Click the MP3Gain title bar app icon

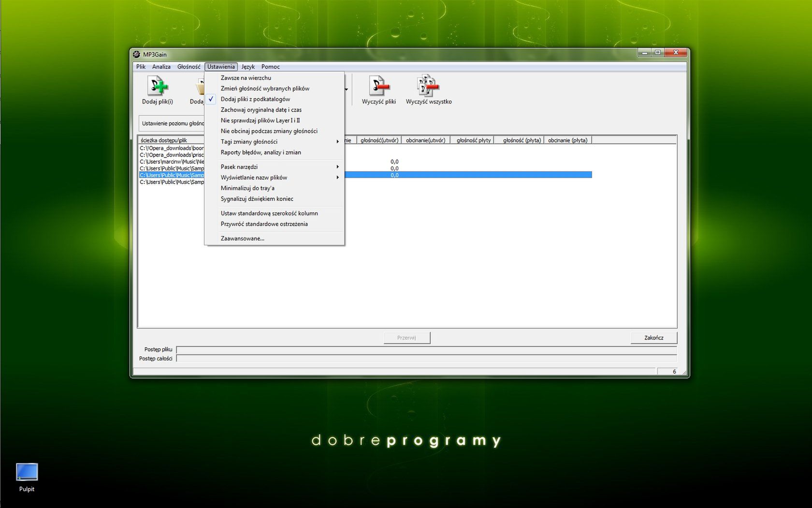click(137, 54)
